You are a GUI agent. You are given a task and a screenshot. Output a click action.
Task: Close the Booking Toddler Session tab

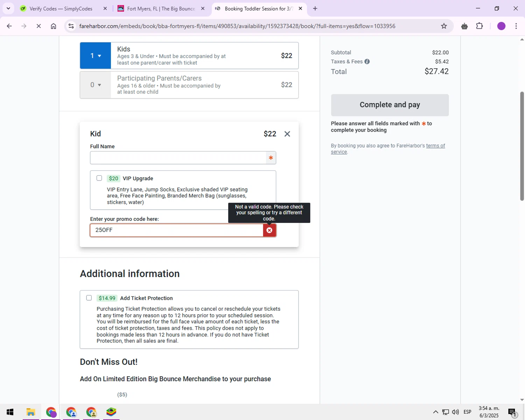pos(300,8)
